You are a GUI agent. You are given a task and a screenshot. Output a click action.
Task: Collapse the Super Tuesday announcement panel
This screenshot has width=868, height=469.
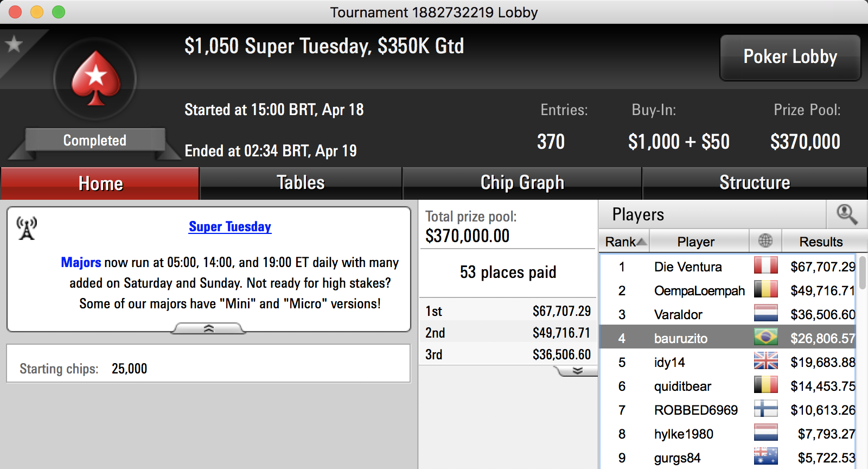[209, 328]
